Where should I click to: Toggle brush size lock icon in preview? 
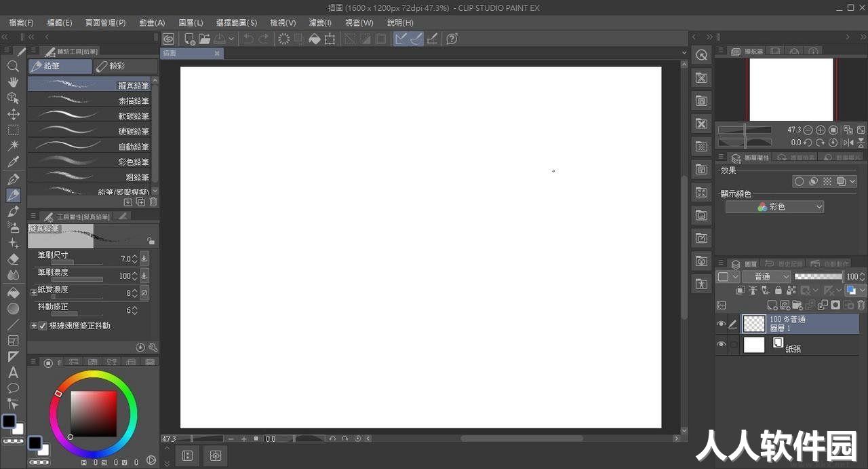click(151, 241)
